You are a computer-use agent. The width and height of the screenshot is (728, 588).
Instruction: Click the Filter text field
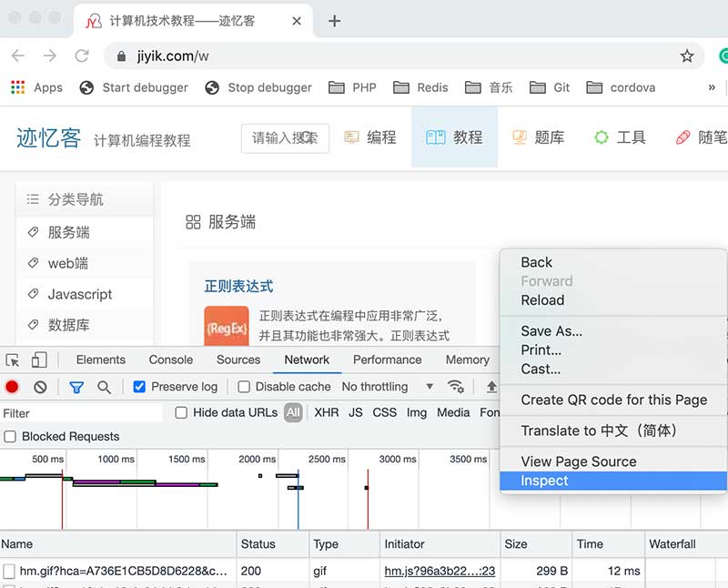(82, 413)
